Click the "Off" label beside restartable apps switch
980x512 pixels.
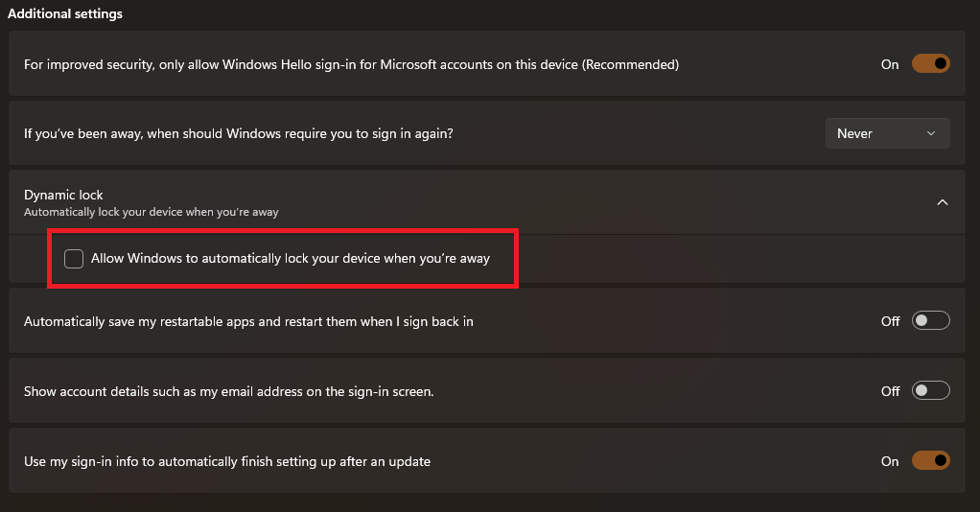click(890, 321)
